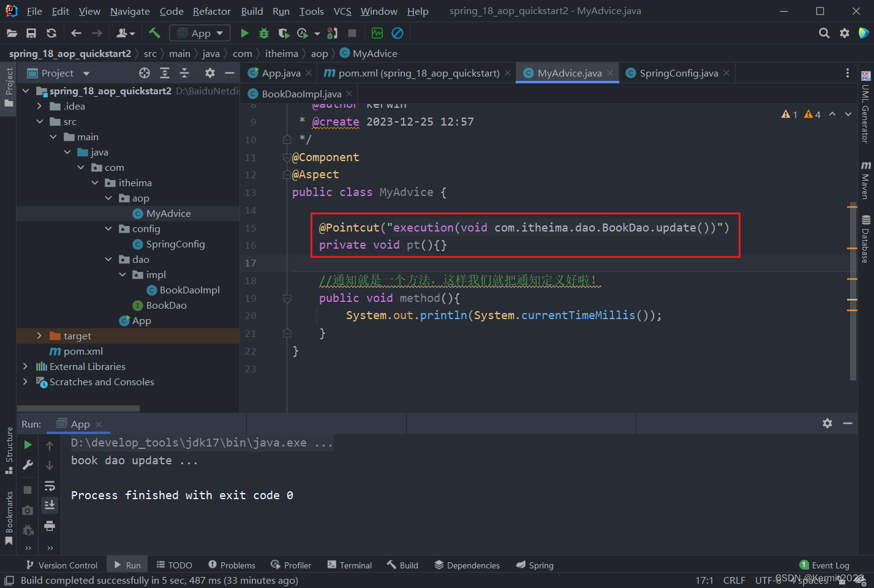Image resolution: width=874 pixels, height=588 pixels.
Task: Collapse the src folder
Action: point(39,121)
